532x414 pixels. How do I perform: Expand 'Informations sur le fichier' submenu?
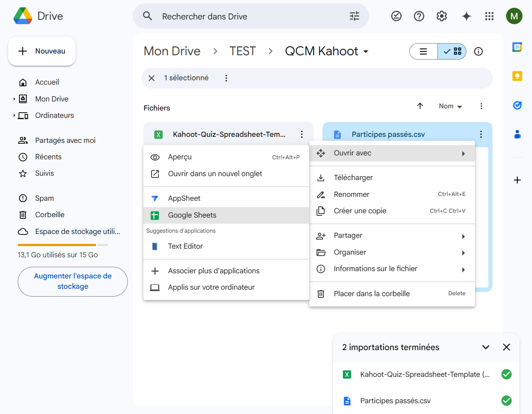pyautogui.click(x=392, y=269)
